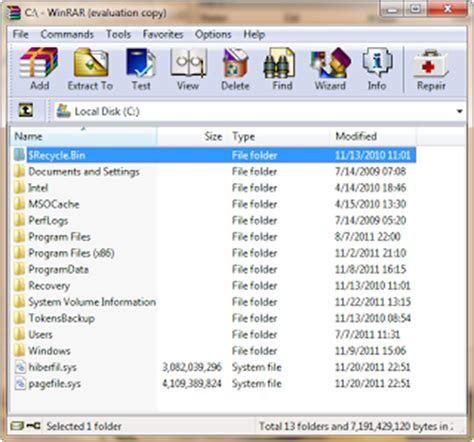Viewport: 474px width, 442px height.
Task: Click the key icon in status bar
Action: (33, 426)
